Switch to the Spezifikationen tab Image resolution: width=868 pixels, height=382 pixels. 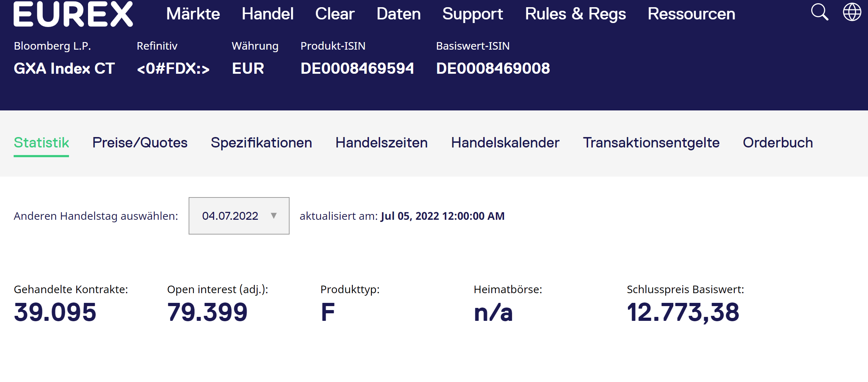(261, 143)
